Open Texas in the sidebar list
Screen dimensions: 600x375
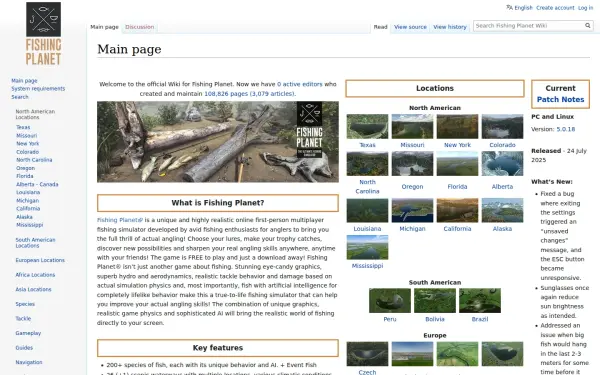point(23,127)
